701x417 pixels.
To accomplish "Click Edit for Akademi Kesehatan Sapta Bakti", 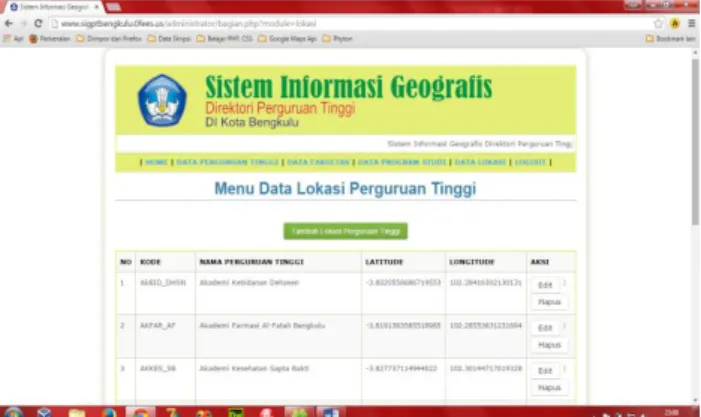I will pyautogui.click(x=545, y=371).
